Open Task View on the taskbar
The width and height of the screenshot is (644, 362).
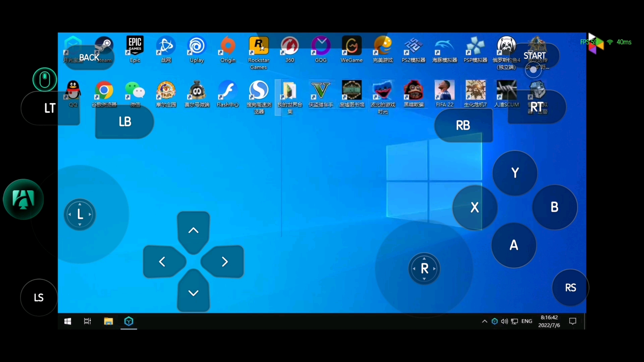pos(88,321)
